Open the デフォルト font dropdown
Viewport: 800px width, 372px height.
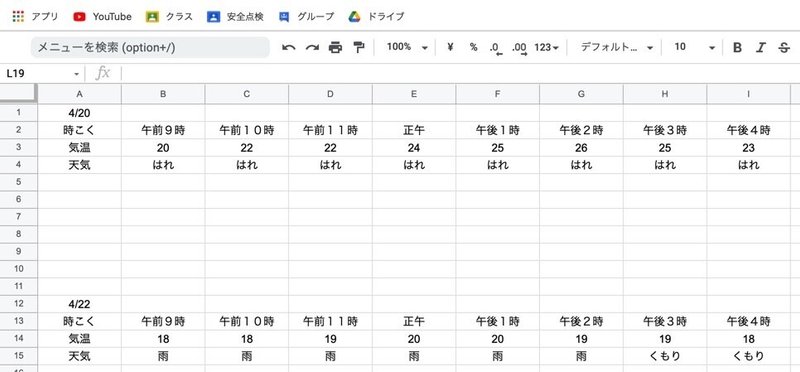tap(617, 47)
